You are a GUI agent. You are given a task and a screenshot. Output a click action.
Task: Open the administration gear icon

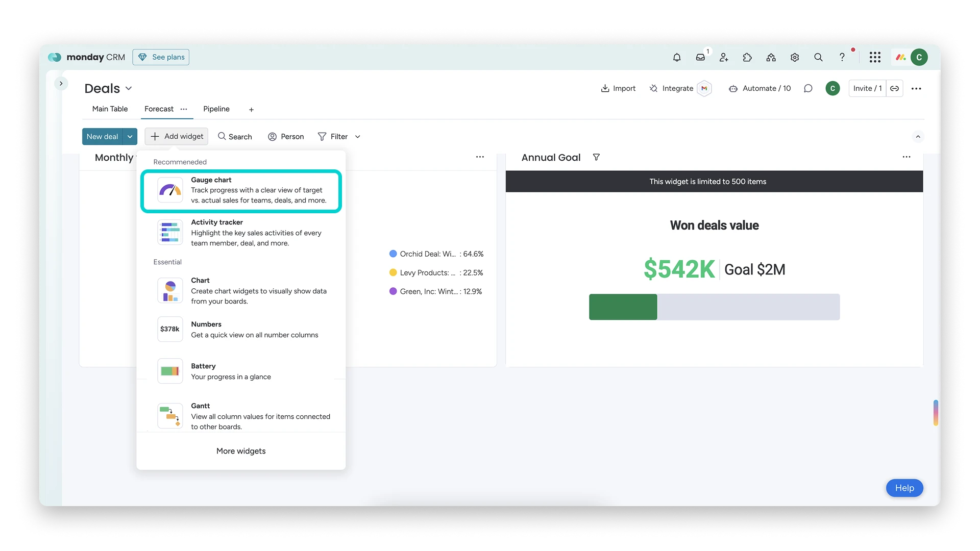click(795, 58)
